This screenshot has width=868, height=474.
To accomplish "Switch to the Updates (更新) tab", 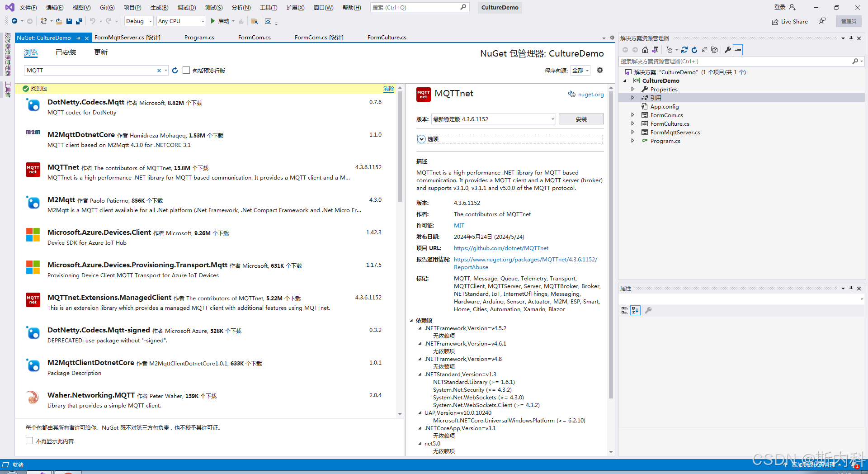I will coord(100,52).
